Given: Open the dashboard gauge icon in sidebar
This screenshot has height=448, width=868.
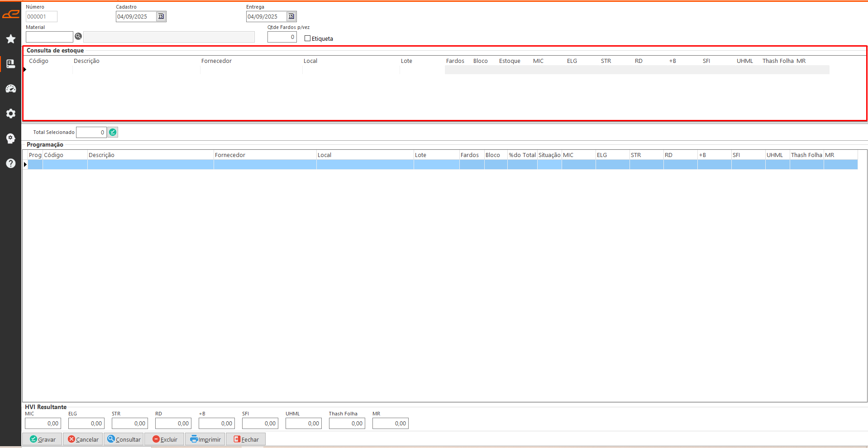Looking at the screenshot, I should click(x=11, y=89).
